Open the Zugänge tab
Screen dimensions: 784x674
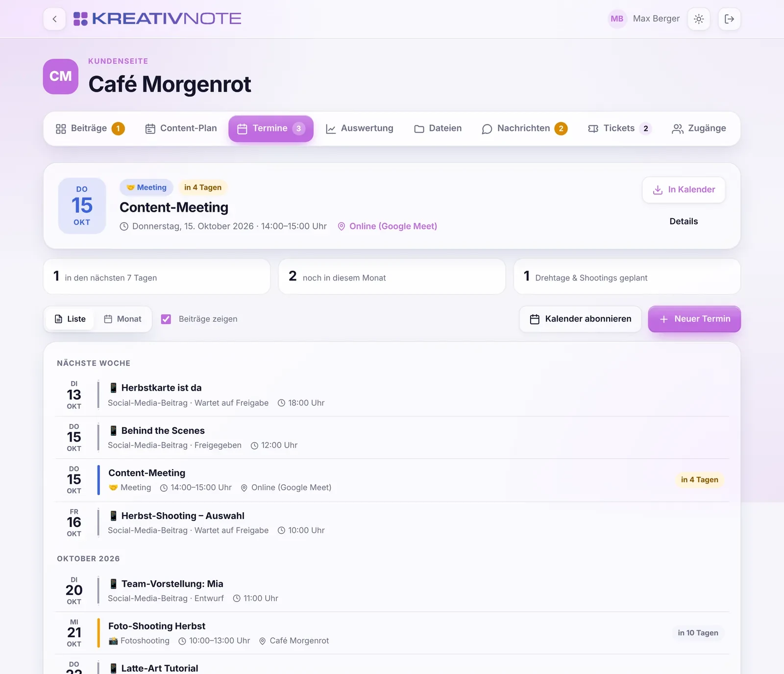click(x=699, y=128)
